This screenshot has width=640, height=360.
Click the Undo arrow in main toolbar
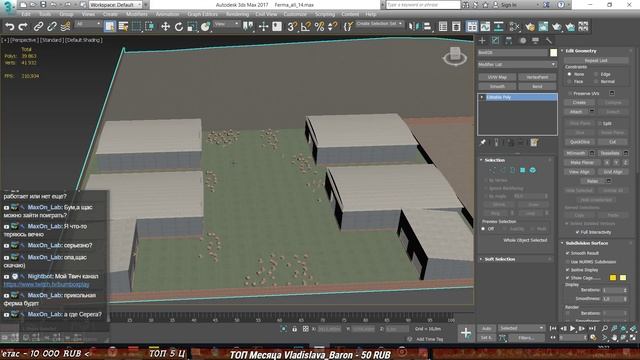(9, 27)
